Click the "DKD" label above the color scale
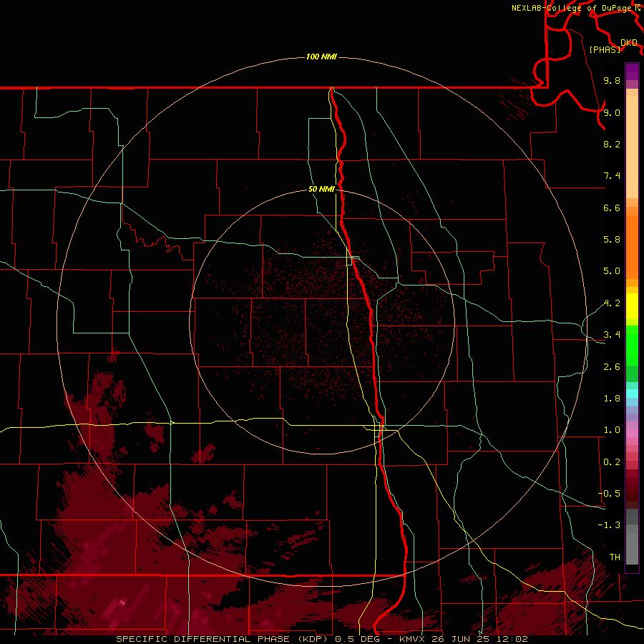 click(x=629, y=43)
